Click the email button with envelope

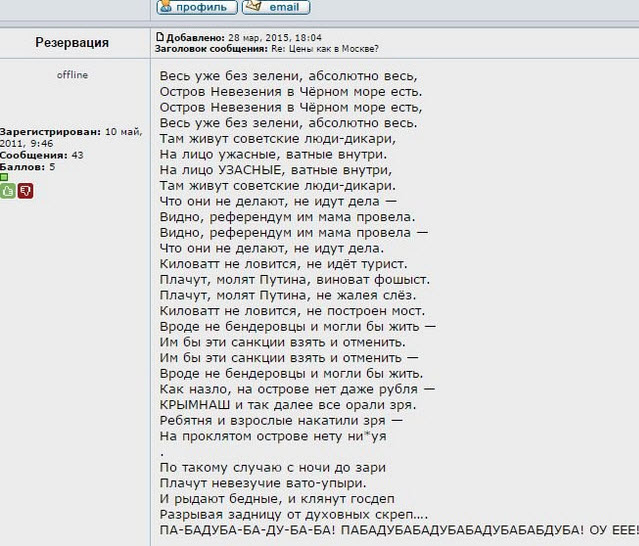click(x=276, y=7)
